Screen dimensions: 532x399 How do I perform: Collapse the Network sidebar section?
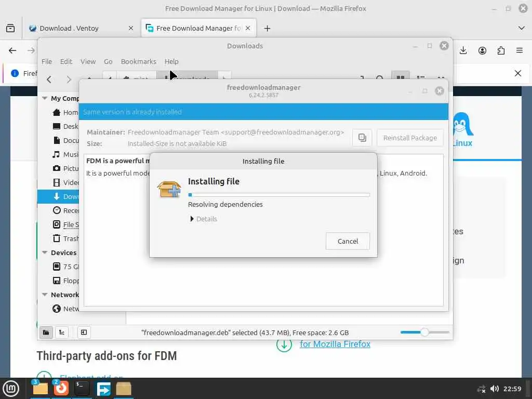(x=45, y=295)
